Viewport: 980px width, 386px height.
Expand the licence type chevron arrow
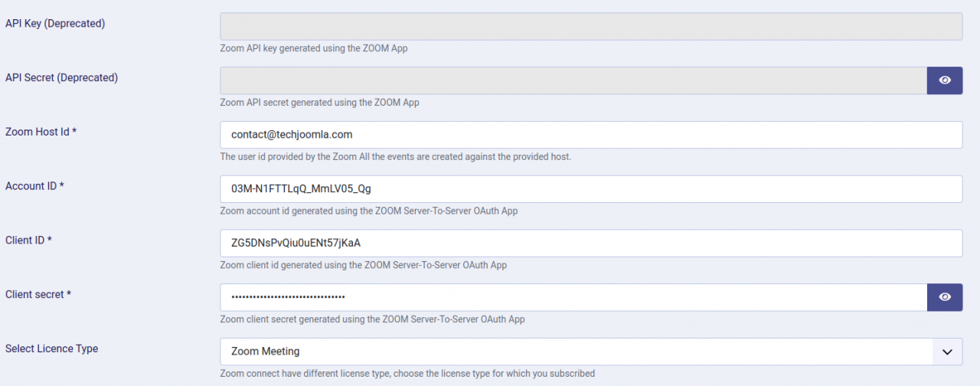tap(947, 352)
